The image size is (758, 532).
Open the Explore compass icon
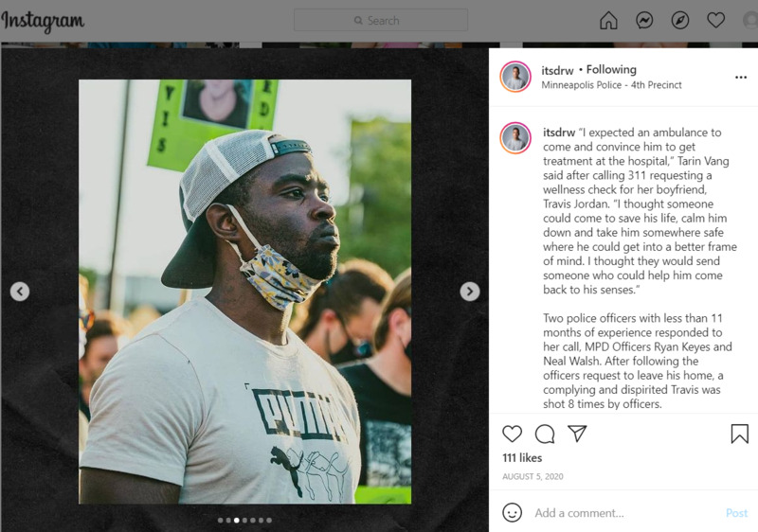tap(680, 20)
